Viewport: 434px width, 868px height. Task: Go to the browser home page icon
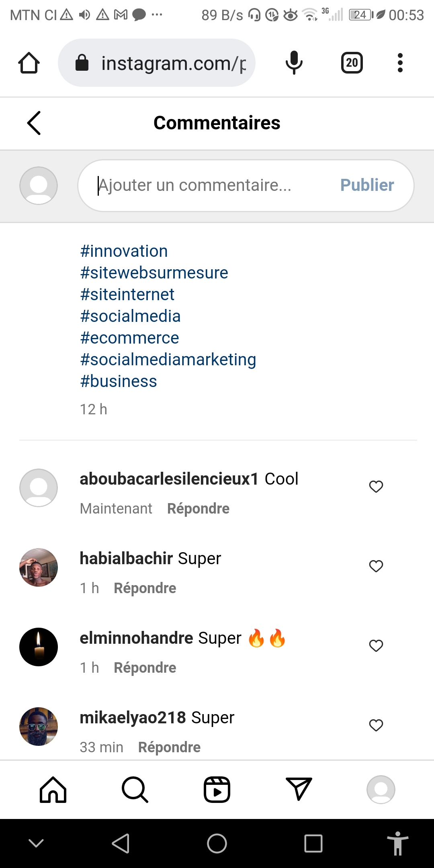[x=29, y=63]
